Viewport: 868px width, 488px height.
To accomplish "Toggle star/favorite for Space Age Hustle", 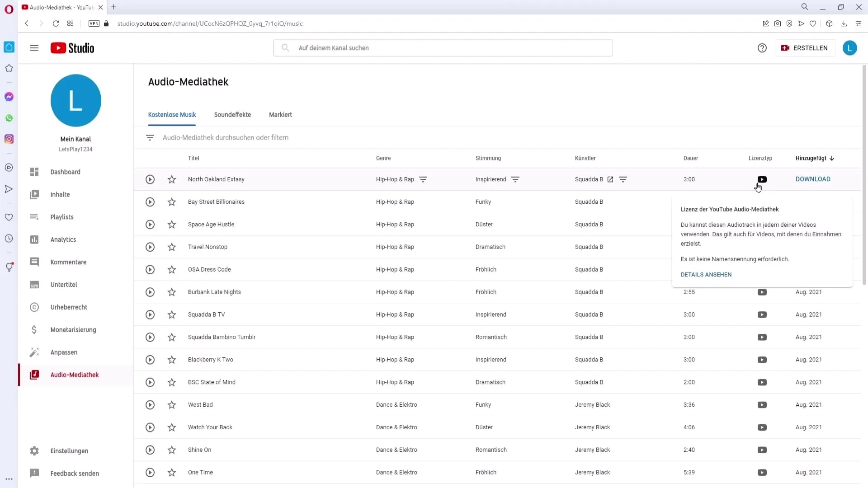I will coord(172,224).
